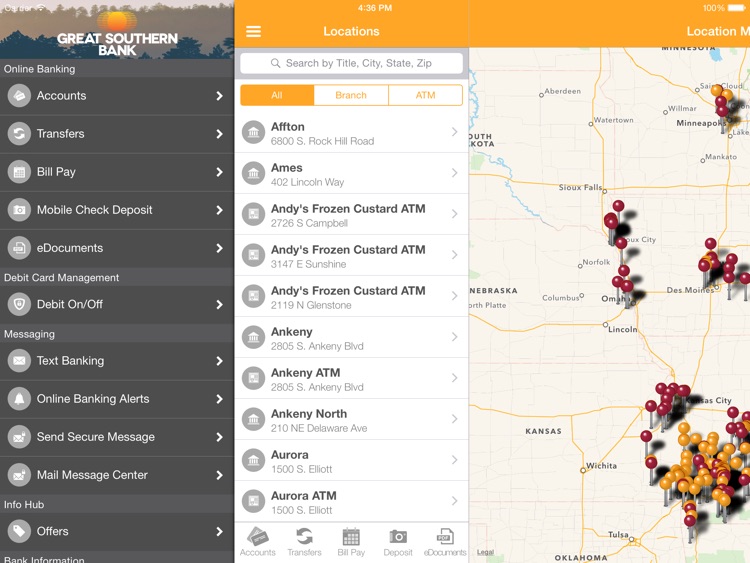Image resolution: width=750 pixels, height=563 pixels.
Task: Click the ATM icon beside Aurora ATM
Action: [254, 501]
